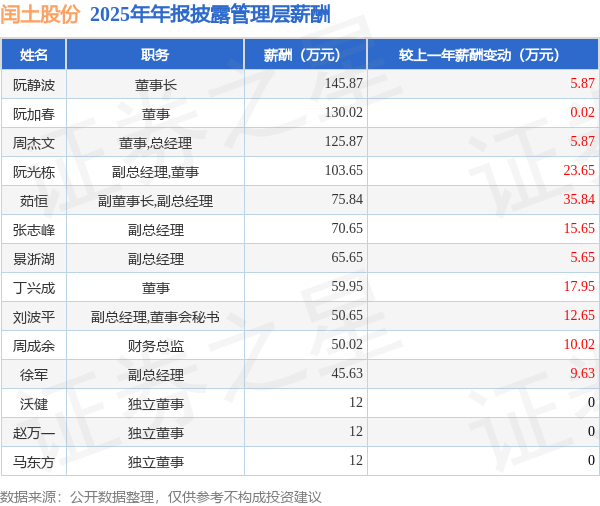This screenshot has width=600, height=506.
Task: Select the name 阮加春
Action: coord(34,114)
